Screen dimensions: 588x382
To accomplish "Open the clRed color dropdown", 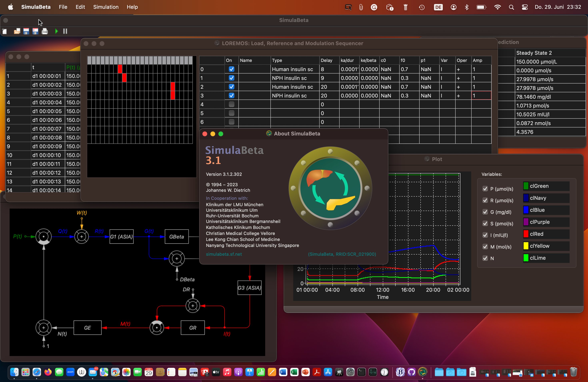I will (546, 234).
